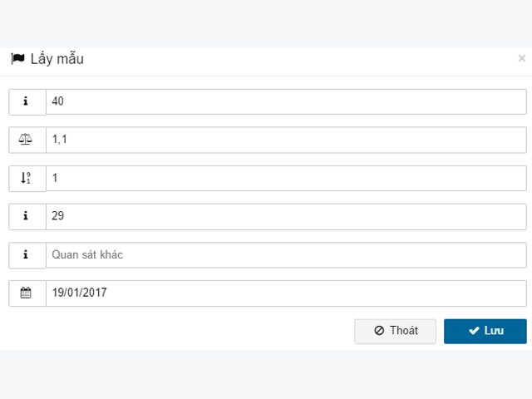Focus the quantity field showing 1

[x=286, y=179]
